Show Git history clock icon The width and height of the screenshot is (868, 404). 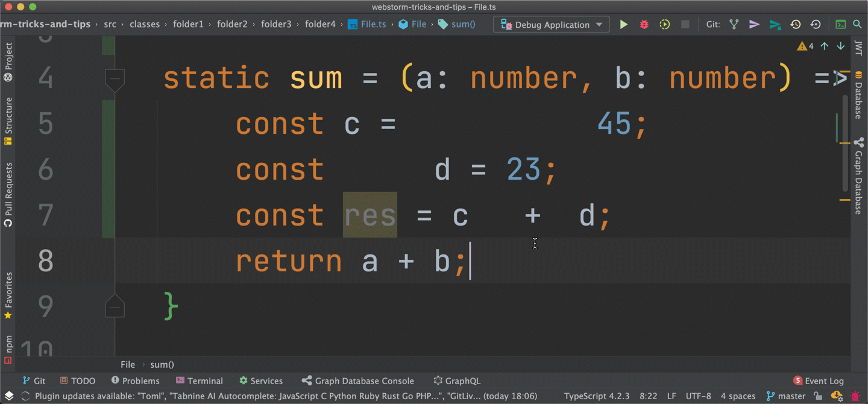tap(796, 25)
